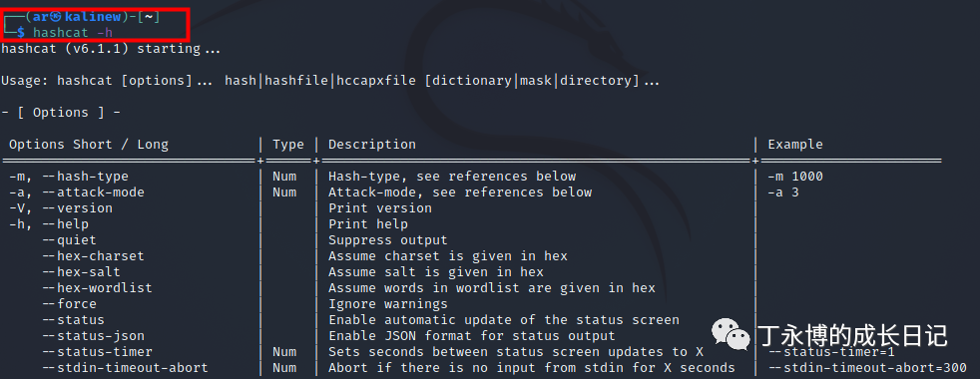Click the 'hashcat (v6.1.1) starting...' line
Image resolution: width=980 pixels, height=379 pixels.
[x=111, y=49]
